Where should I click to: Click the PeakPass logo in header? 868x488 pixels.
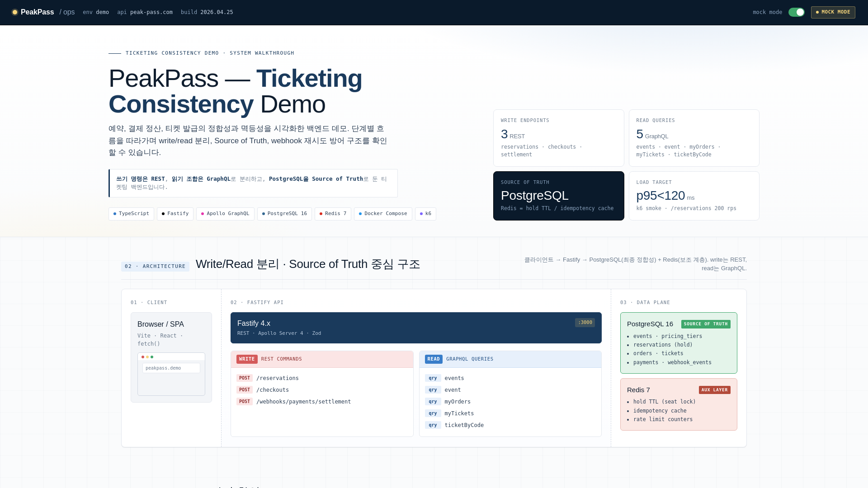click(x=33, y=12)
